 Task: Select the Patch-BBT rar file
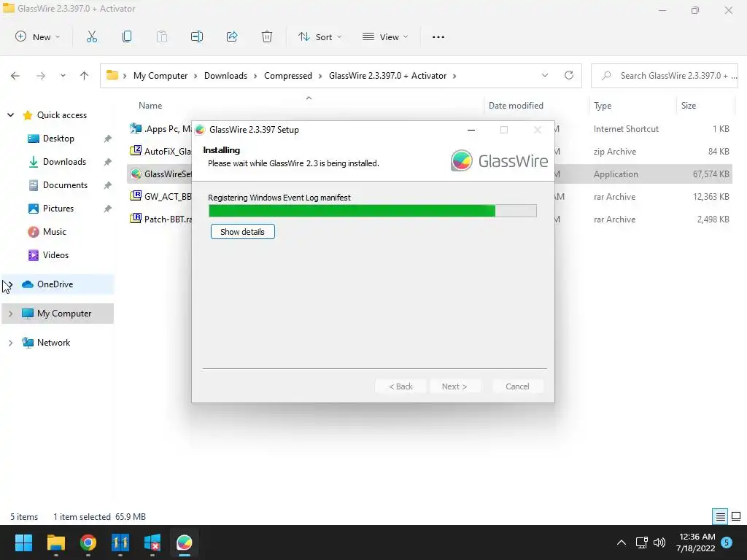(x=161, y=219)
